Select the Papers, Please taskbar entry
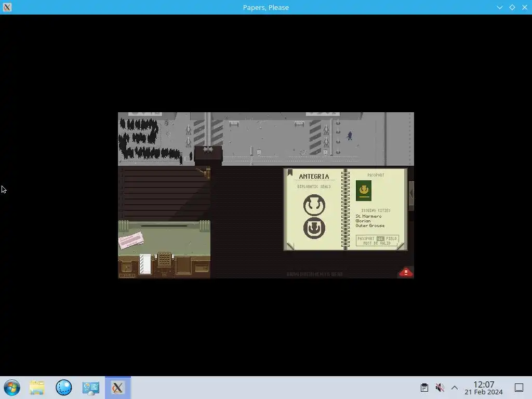Image resolution: width=532 pixels, height=399 pixels. [118, 388]
